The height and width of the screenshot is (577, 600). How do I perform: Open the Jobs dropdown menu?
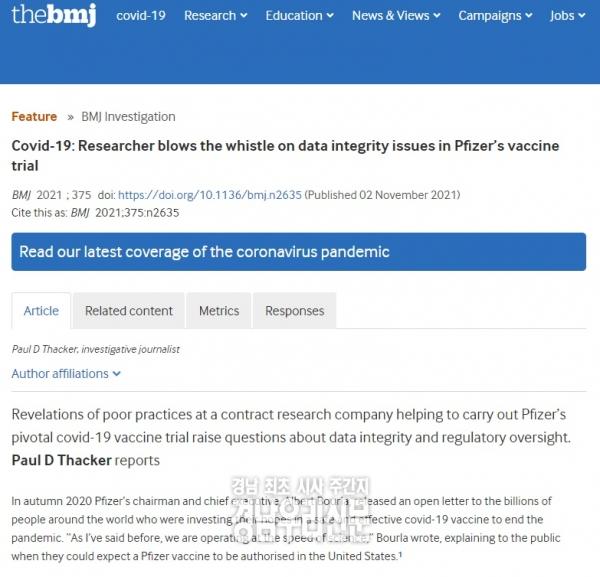[x=567, y=16]
